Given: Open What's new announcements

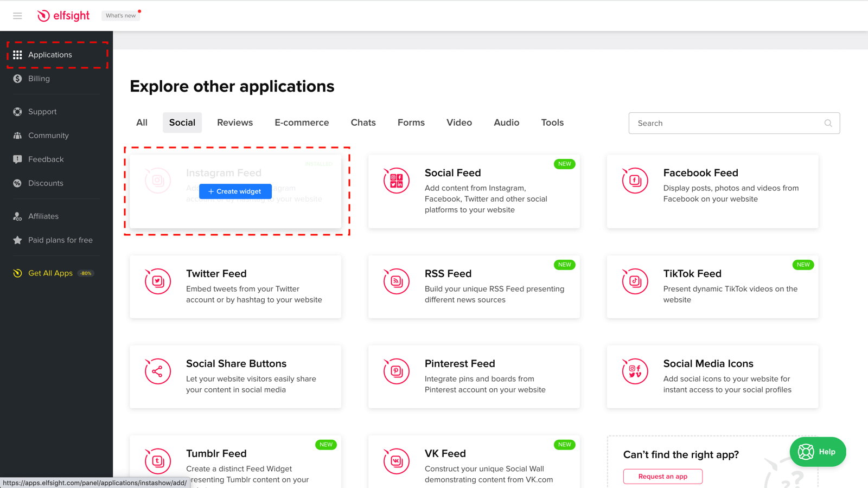Looking at the screenshot, I should pos(120,16).
